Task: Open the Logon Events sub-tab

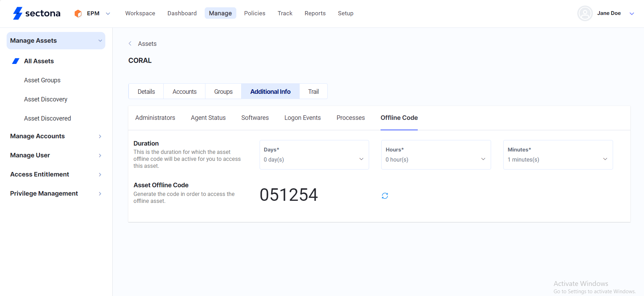Action: click(x=302, y=118)
